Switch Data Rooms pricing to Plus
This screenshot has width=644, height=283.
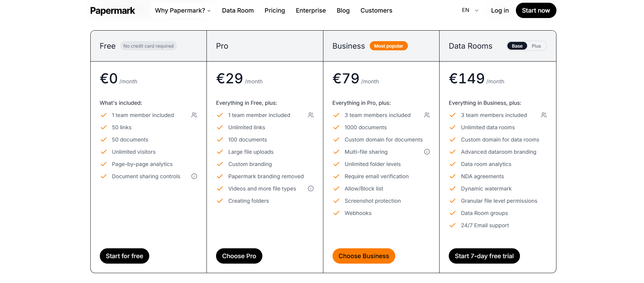[536, 46]
